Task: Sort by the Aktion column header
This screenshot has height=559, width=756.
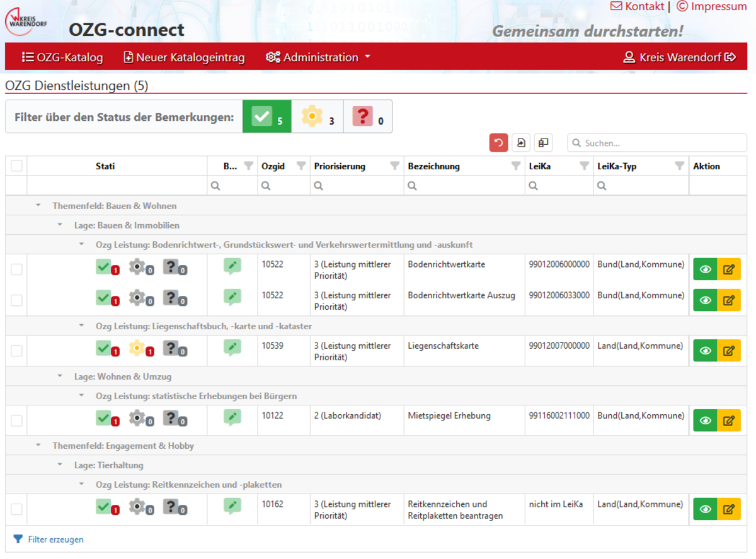Action: click(x=706, y=166)
